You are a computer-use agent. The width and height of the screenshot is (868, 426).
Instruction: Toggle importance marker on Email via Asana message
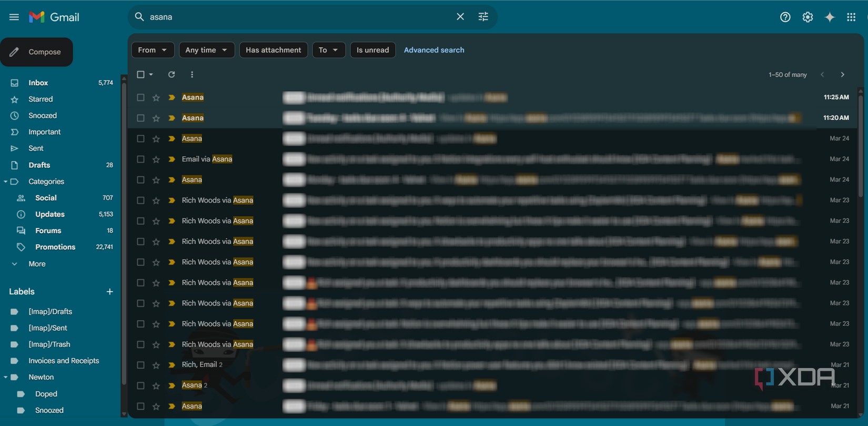tap(171, 159)
